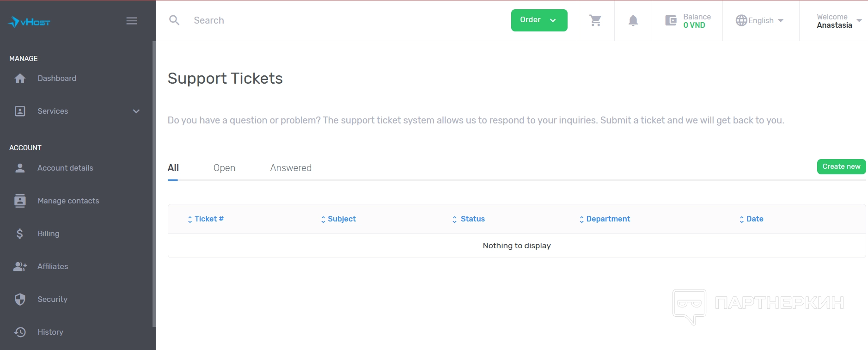Open the Welcome Anastasia user menu
Viewport: 868px width, 350px height.
coord(838,21)
